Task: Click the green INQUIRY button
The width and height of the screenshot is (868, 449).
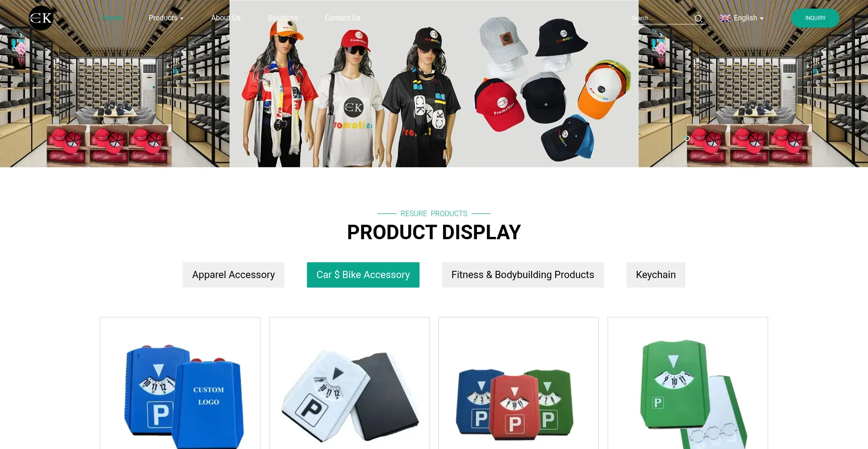Action: tap(815, 18)
